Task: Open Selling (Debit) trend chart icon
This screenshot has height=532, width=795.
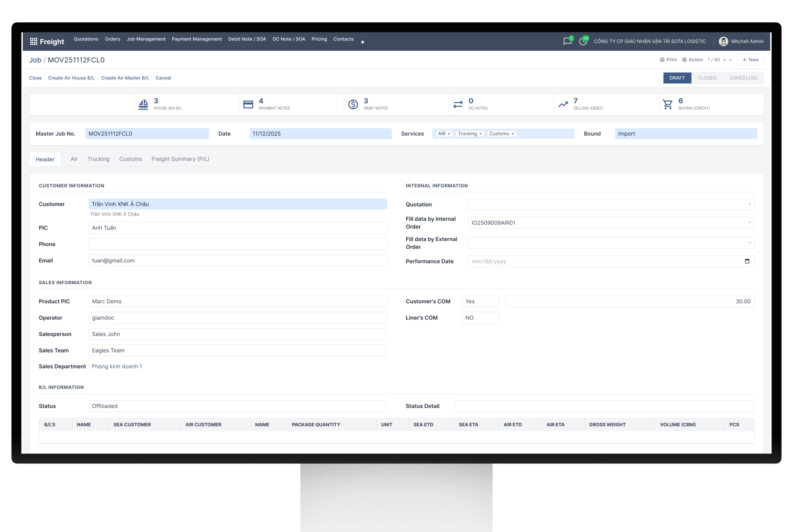Action: pos(563,104)
